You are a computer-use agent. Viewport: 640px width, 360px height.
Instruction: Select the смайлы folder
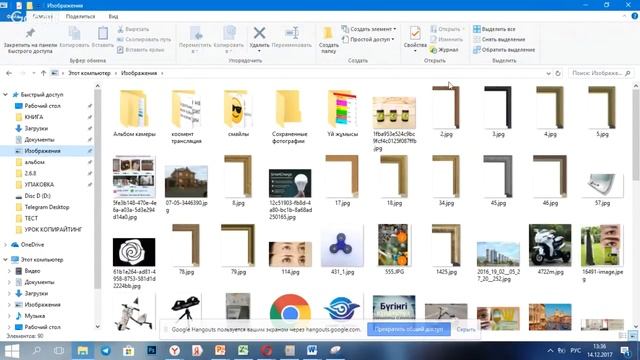238,114
